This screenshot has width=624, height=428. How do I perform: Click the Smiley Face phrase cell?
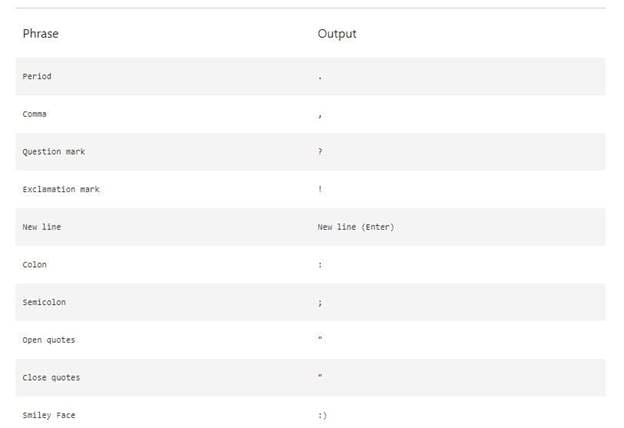click(49, 415)
